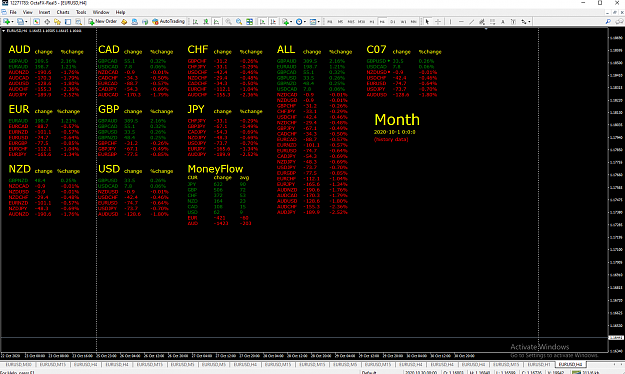Screen dimensions: 625x374
Task: Zoom in on the chart
Action: [x=228, y=22]
